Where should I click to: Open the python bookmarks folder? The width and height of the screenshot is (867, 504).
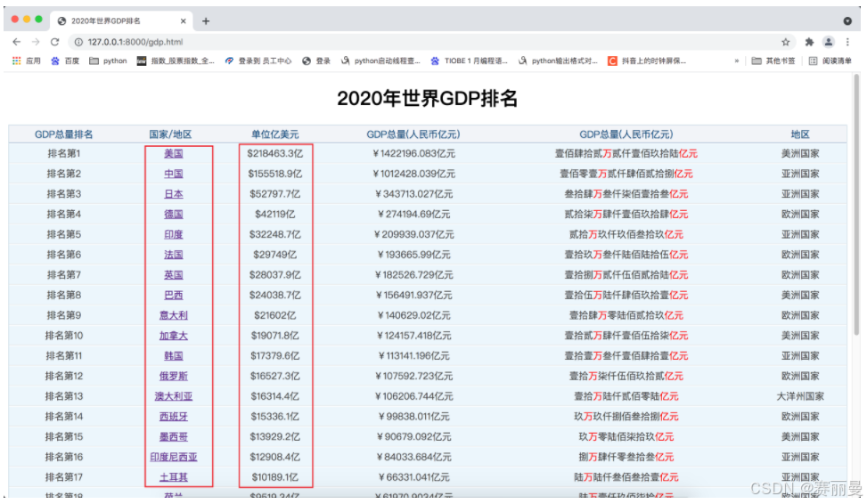109,61
